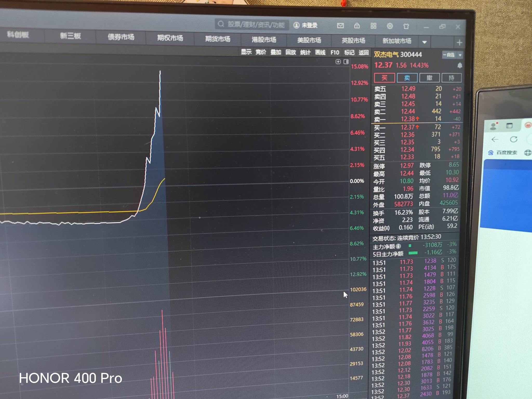Expand the 自选 dropdown arrow
Screen dimensions: 532x399
[x=460, y=55]
